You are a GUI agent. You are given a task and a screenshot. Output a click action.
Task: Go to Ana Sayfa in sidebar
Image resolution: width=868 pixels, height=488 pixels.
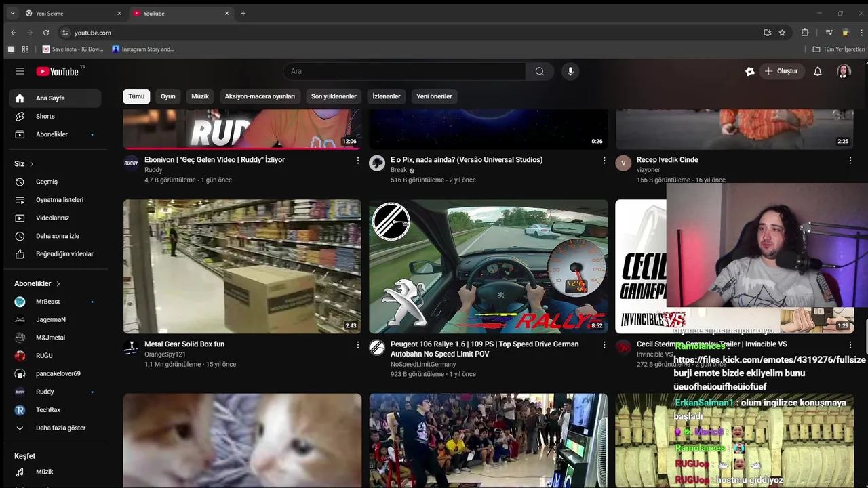click(x=56, y=98)
